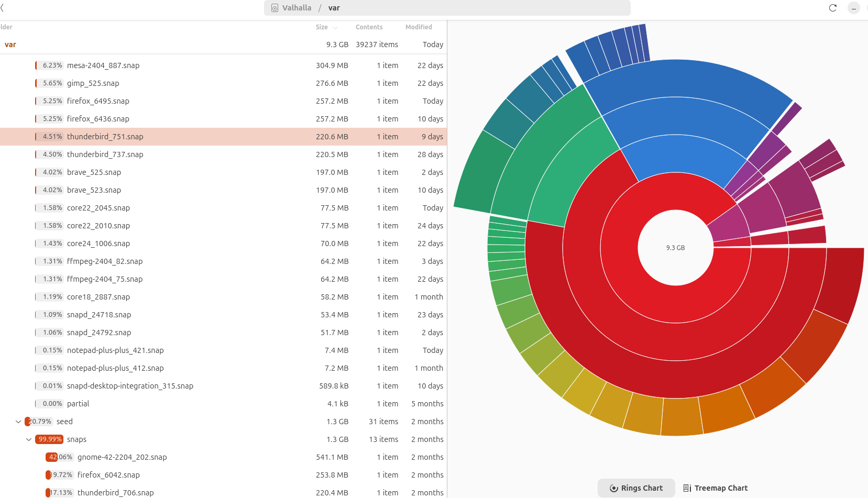Select the var path segment

pos(334,8)
